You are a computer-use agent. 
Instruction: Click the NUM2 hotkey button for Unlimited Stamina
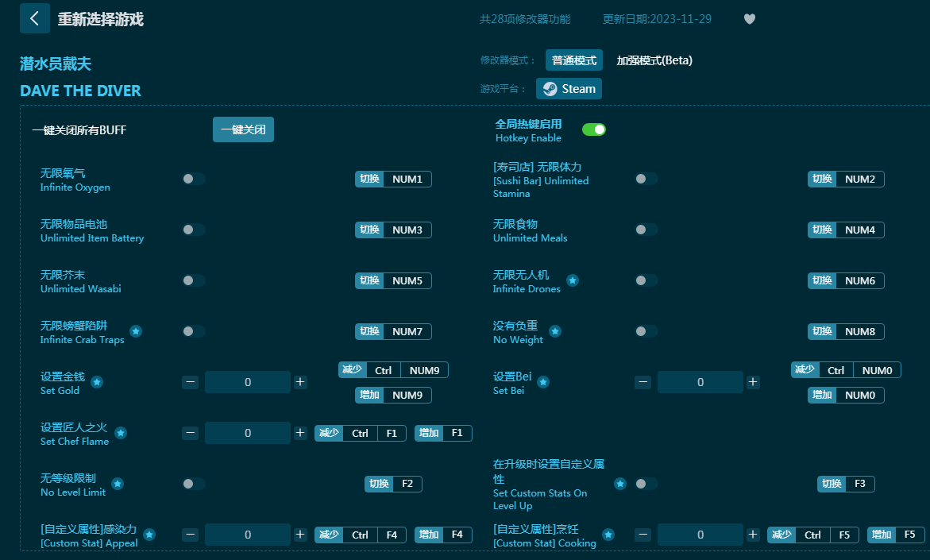point(846,180)
